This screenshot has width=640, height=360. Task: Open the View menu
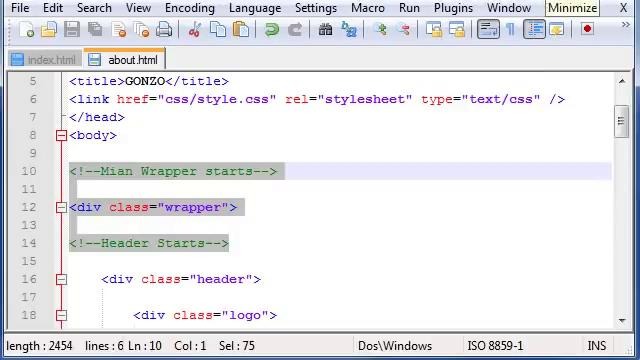click(138, 8)
